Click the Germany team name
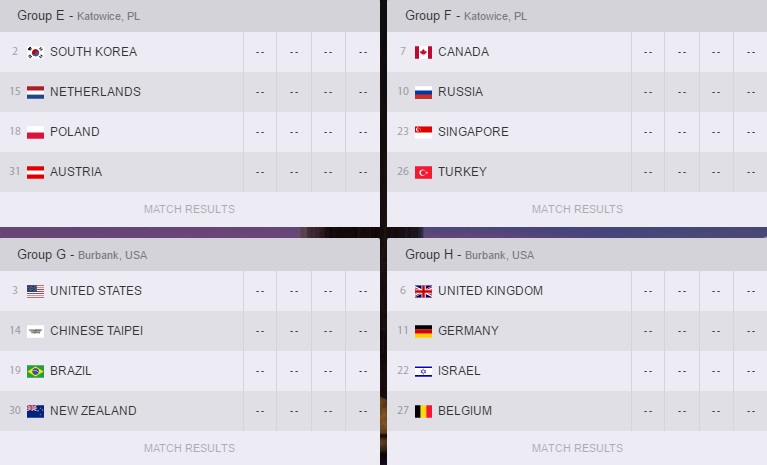 pos(468,331)
